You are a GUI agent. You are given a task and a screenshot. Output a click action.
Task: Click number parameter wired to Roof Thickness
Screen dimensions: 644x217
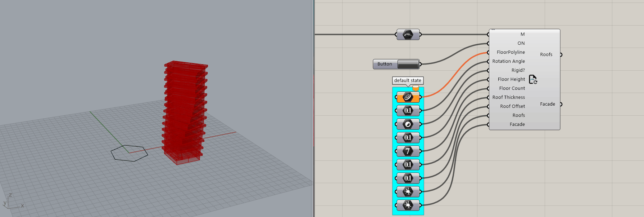coord(408,165)
